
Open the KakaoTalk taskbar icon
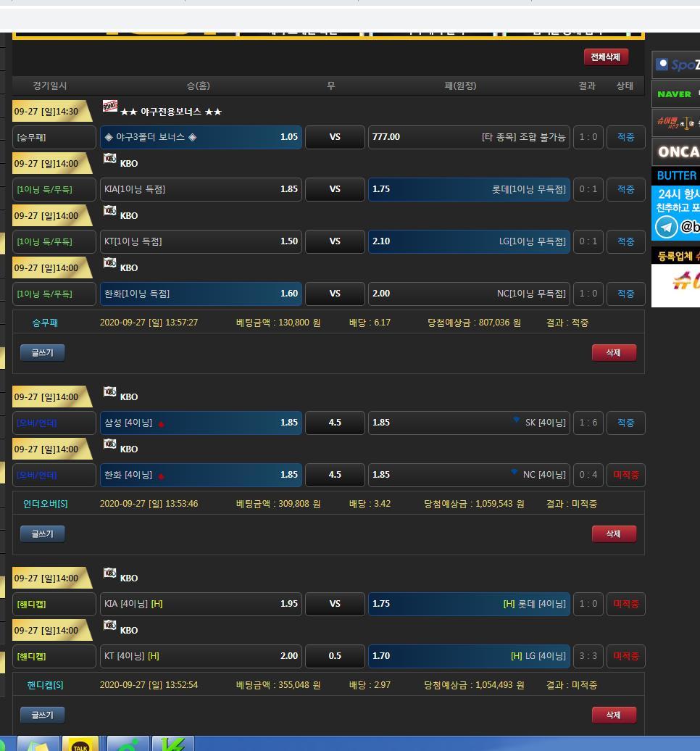(80, 744)
